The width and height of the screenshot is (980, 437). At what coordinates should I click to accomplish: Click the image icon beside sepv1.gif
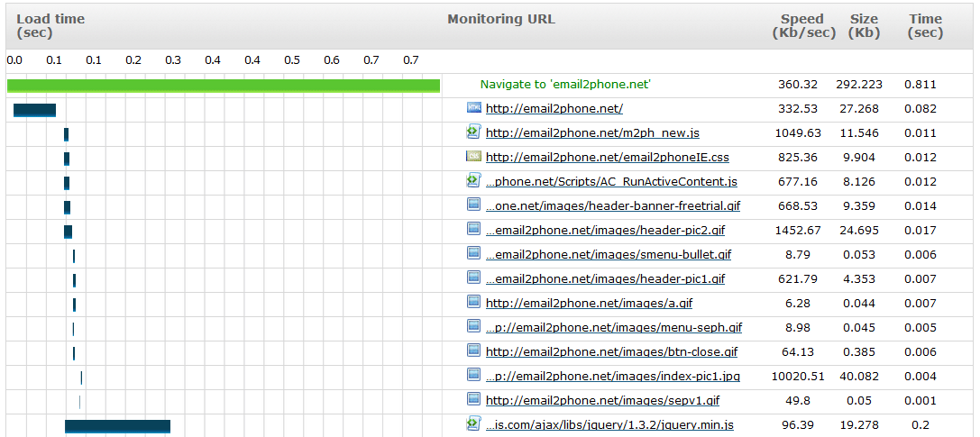(x=473, y=399)
